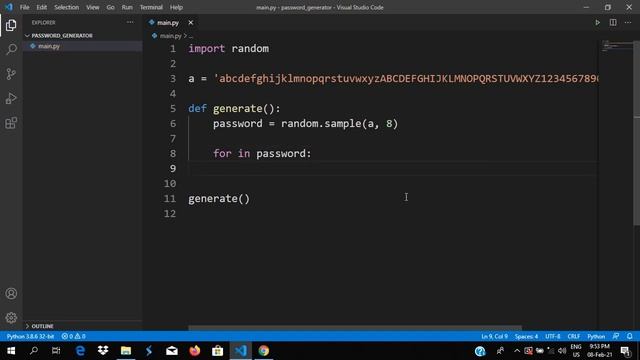Open the Edit menu
This screenshot has height=360, width=640.
click(42, 7)
